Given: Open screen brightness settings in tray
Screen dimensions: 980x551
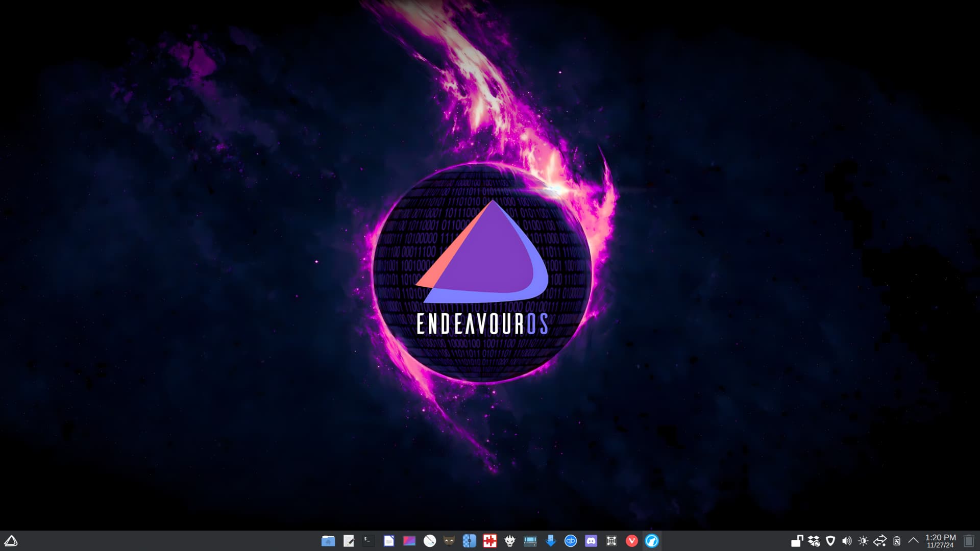Looking at the screenshot, I should pos(863,541).
